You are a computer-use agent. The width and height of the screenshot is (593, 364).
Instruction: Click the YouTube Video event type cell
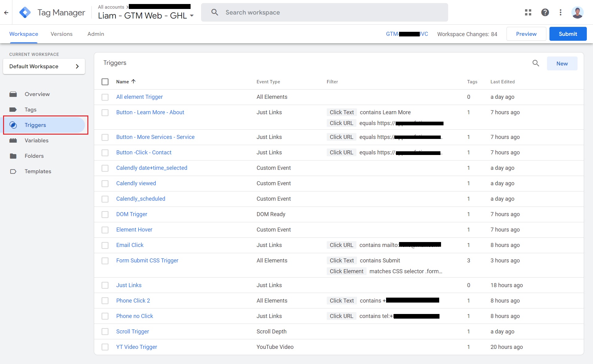pyautogui.click(x=275, y=347)
